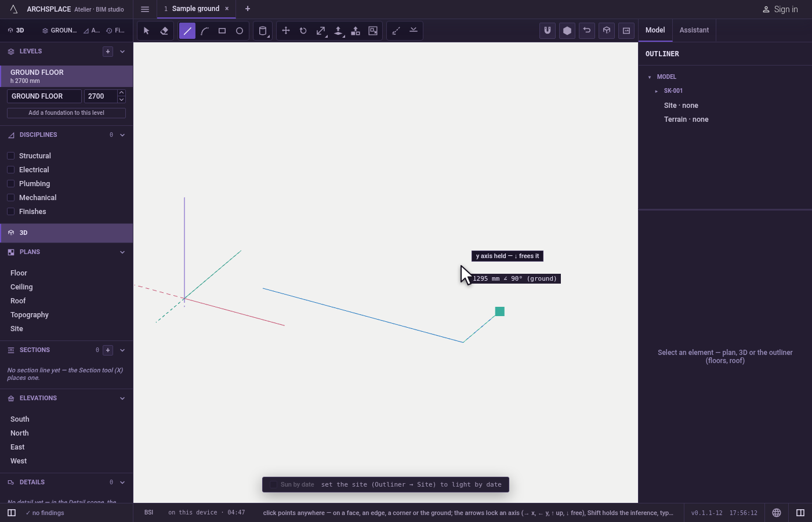Add a new level with plus button

[108, 52]
